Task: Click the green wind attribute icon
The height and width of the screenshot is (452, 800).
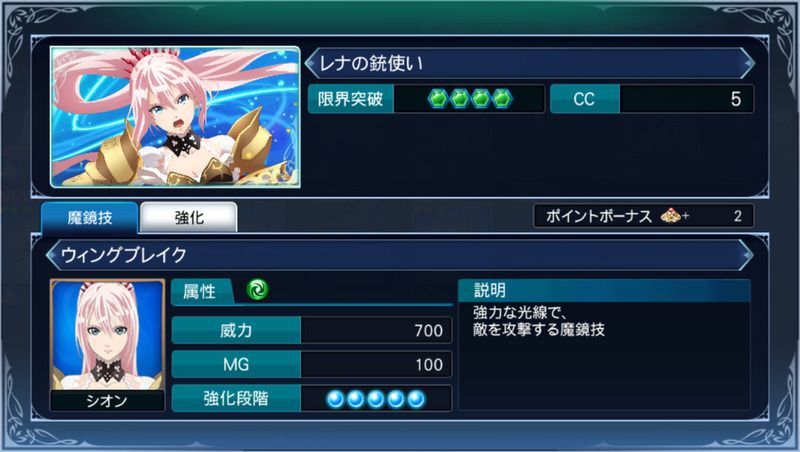Action: (x=257, y=290)
